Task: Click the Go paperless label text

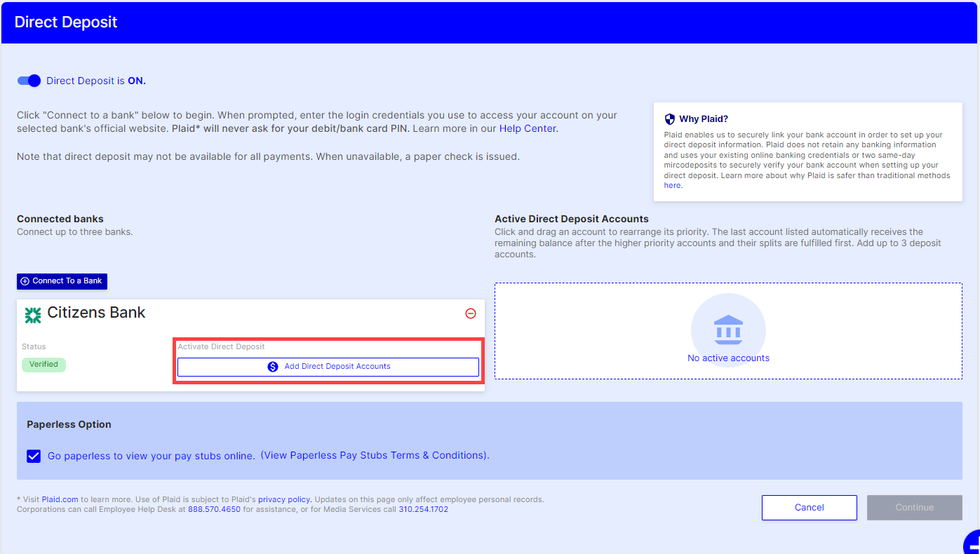Action: click(x=151, y=456)
